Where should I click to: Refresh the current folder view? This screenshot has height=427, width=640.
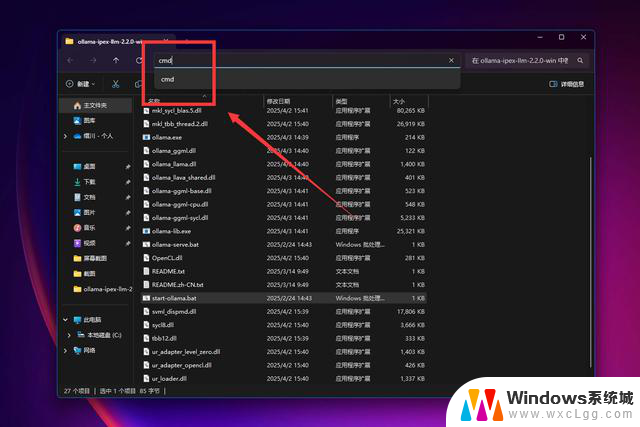[x=139, y=60]
